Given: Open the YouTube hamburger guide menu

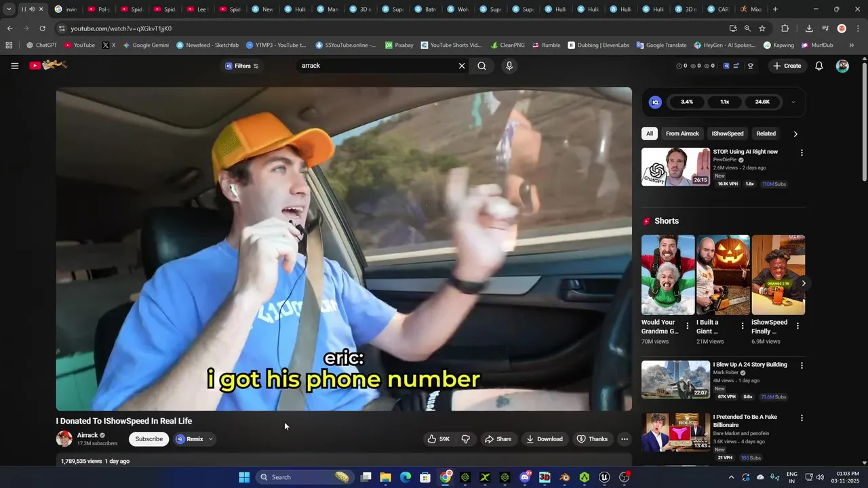Looking at the screenshot, I should pos(14,66).
